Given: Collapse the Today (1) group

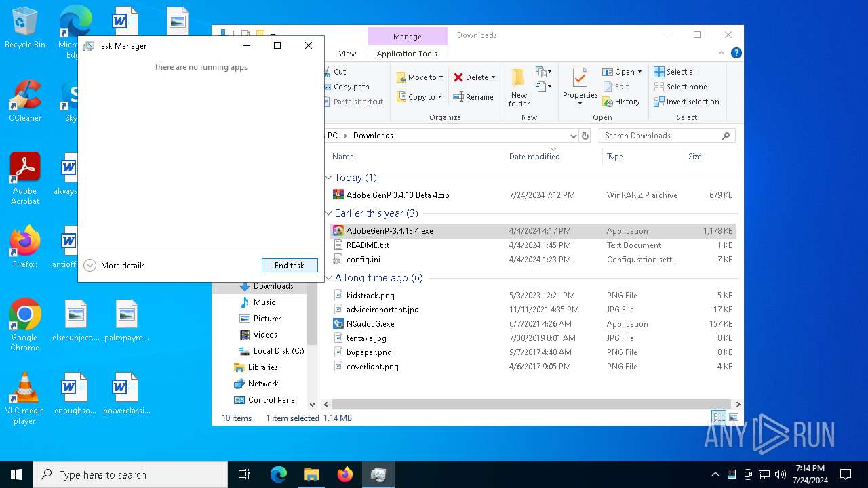Looking at the screenshot, I should 329,178.
